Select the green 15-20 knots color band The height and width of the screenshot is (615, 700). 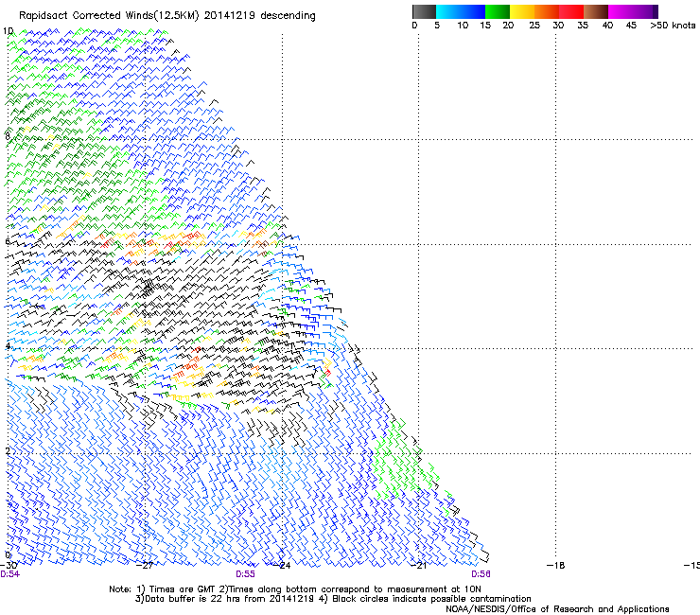point(498,11)
